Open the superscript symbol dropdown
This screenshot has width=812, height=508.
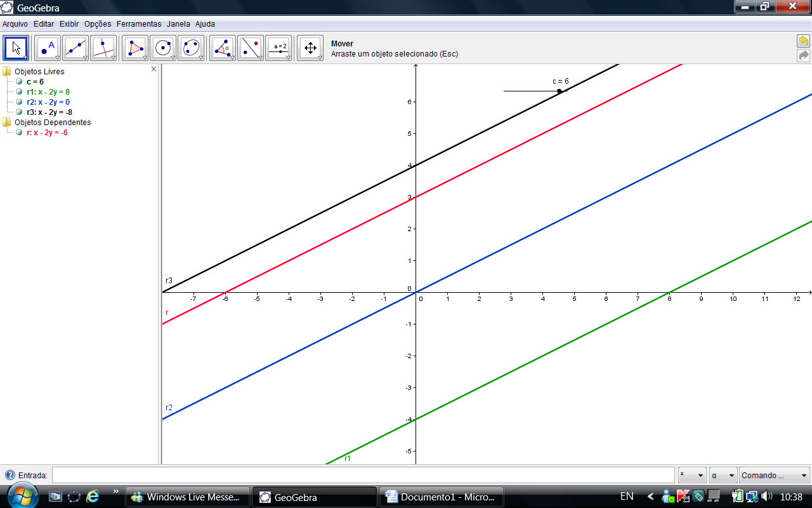(x=692, y=475)
